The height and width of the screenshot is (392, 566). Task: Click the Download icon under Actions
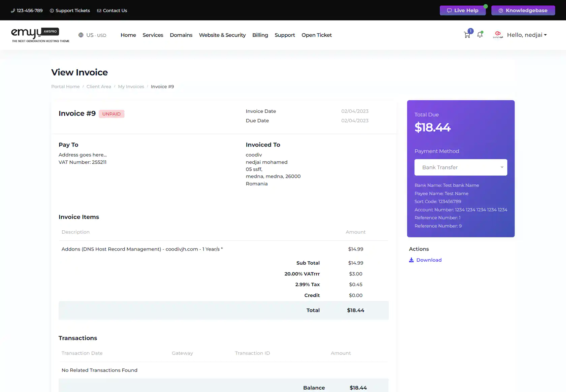click(x=411, y=260)
